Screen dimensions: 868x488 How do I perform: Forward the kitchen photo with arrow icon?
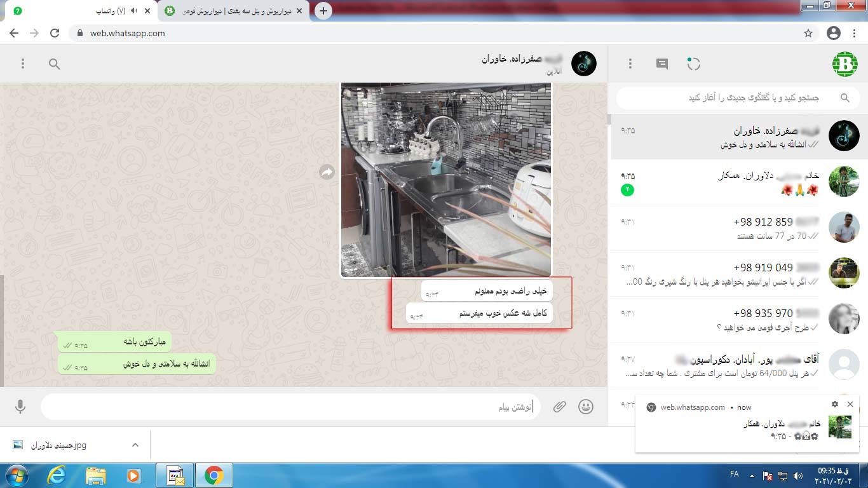click(327, 172)
